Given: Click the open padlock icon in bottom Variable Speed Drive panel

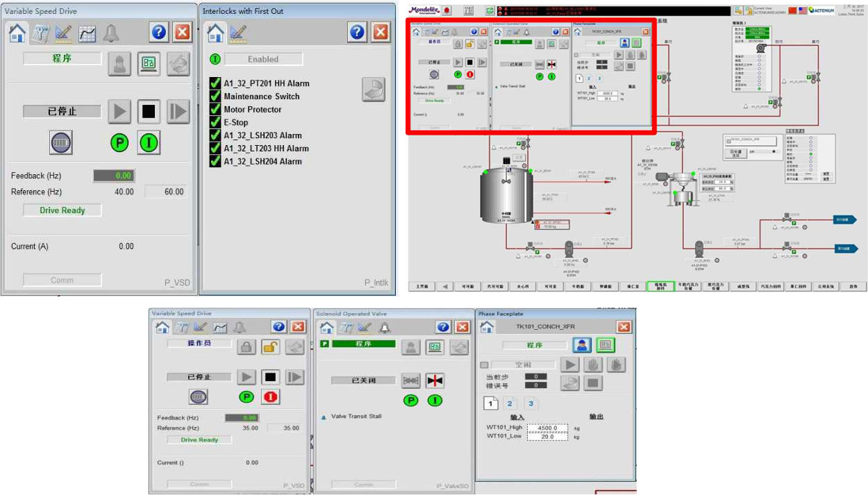Looking at the screenshot, I should pos(270,347).
